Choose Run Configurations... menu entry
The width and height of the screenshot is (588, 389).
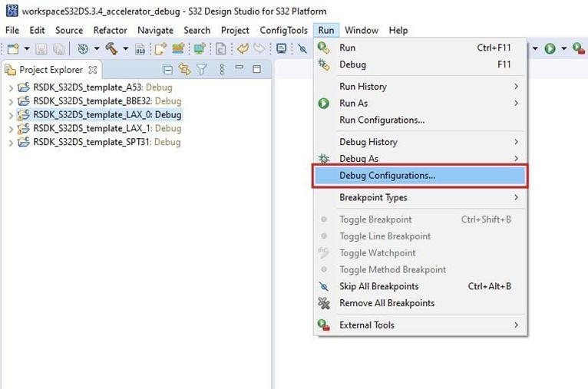tap(420, 120)
